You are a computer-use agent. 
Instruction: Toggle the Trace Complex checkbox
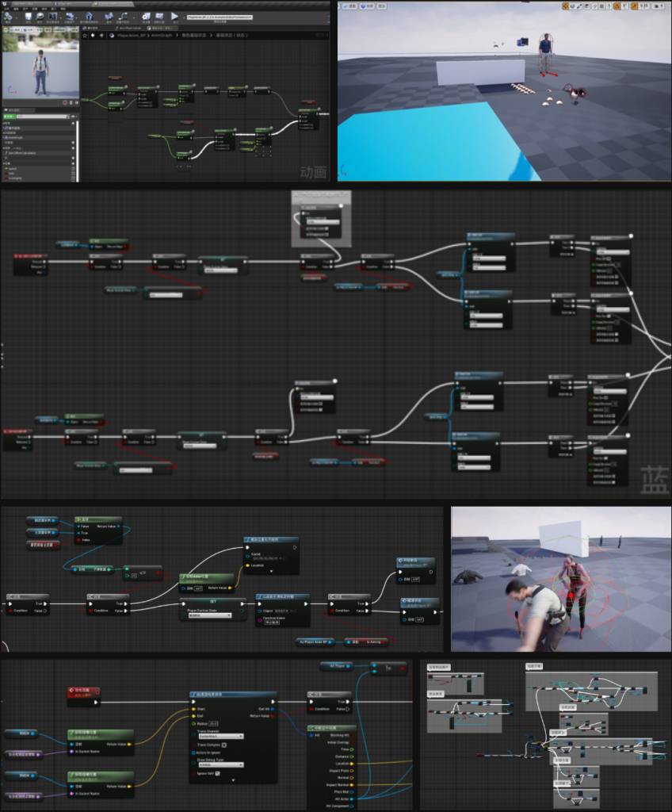pyautogui.click(x=224, y=745)
